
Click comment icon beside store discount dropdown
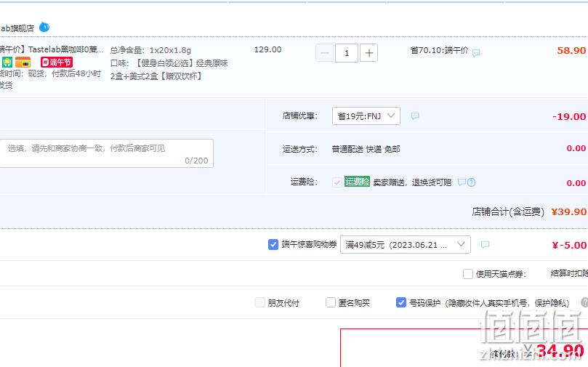coord(415,116)
